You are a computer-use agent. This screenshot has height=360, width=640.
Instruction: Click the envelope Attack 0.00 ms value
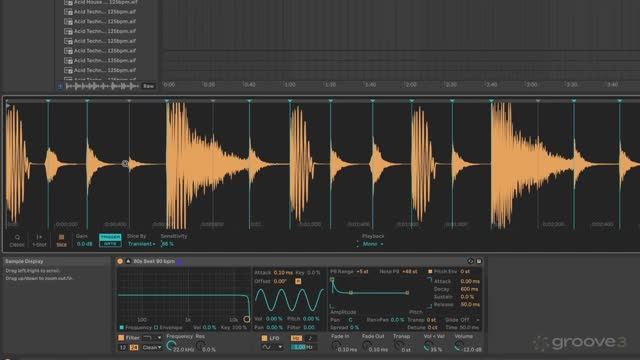[x=470, y=281]
